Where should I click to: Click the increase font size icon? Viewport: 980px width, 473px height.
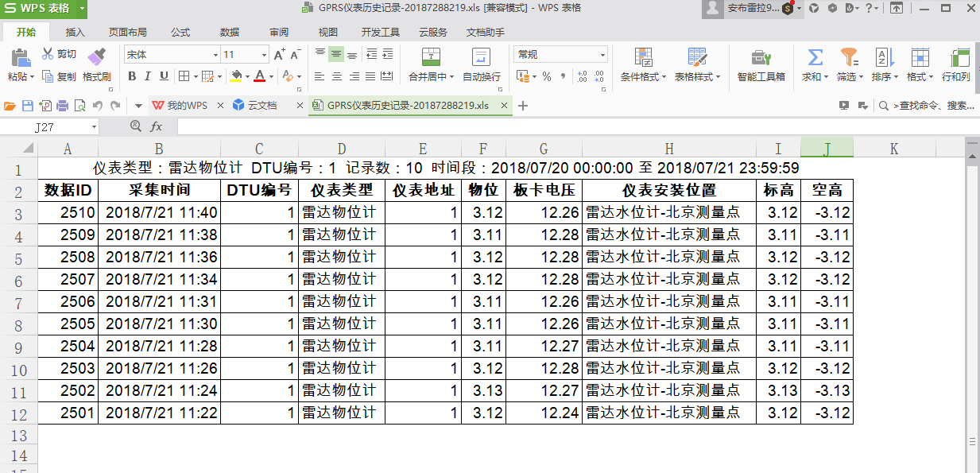point(279,54)
